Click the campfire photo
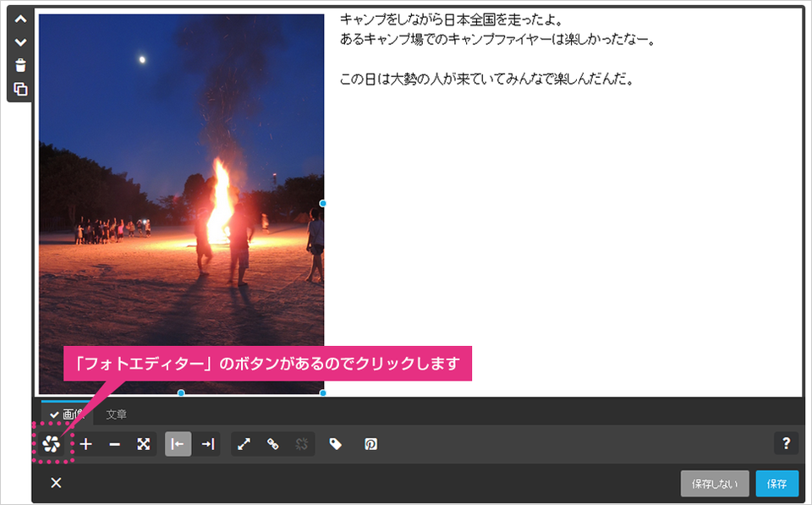Image resolution: width=812 pixels, height=505 pixels. click(181, 204)
